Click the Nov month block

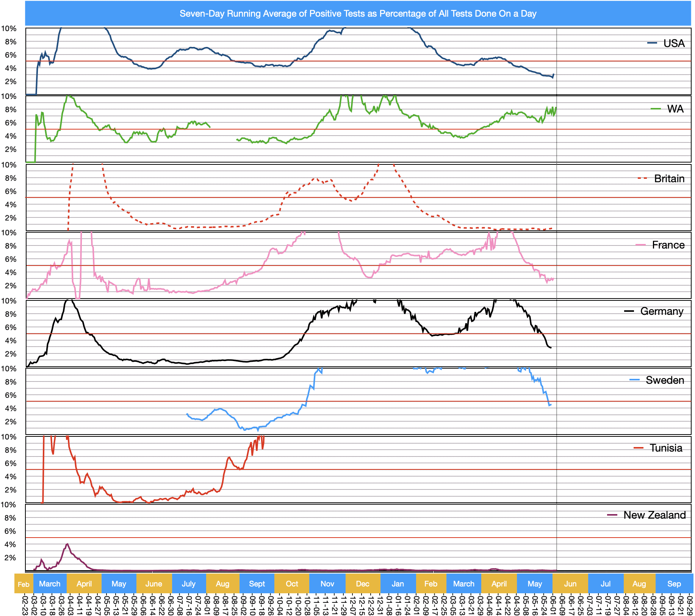tap(327, 584)
